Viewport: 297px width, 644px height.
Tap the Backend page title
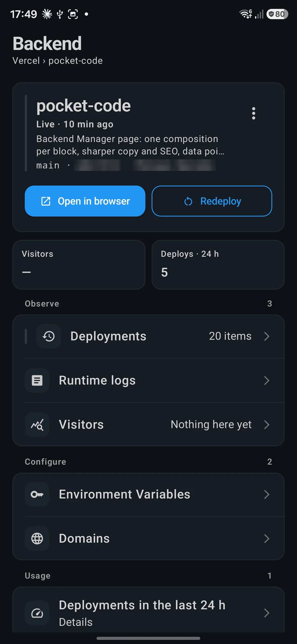click(47, 43)
